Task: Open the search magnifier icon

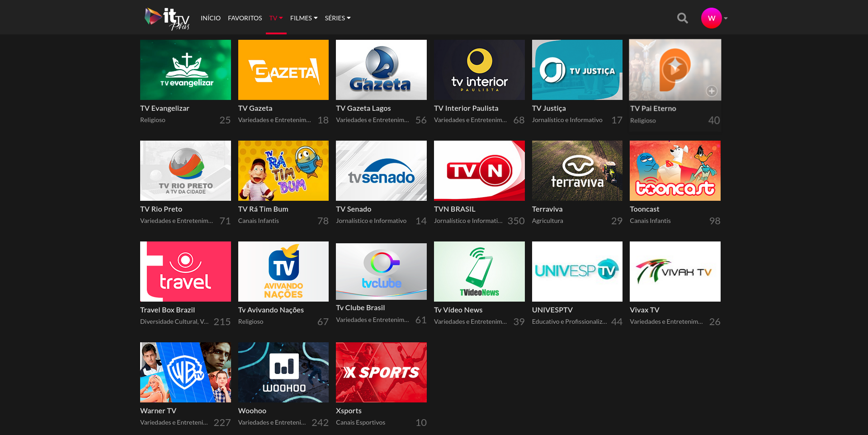Action: (x=682, y=18)
